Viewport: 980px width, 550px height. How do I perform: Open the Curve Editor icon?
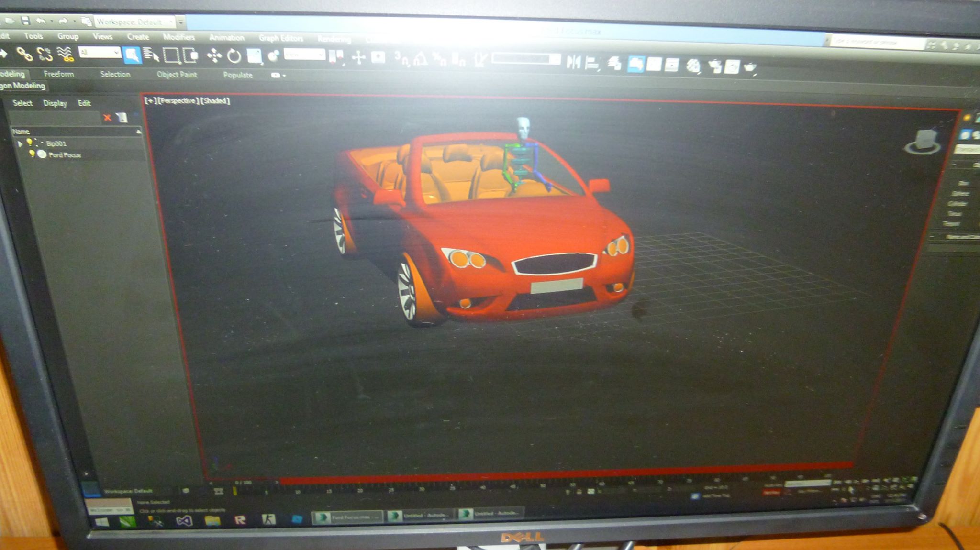coord(654,64)
